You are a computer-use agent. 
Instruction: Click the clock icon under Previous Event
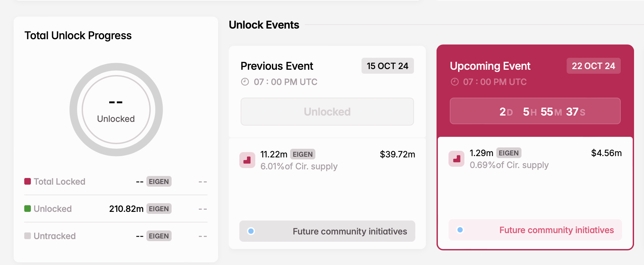[245, 82]
